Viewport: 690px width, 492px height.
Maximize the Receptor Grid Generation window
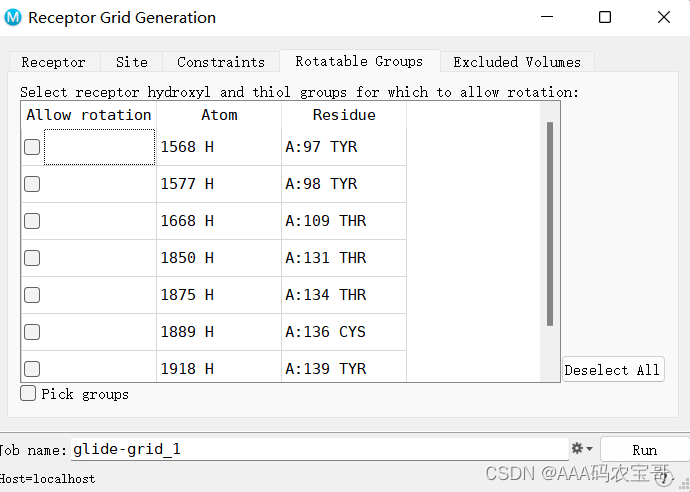(605, 17)
